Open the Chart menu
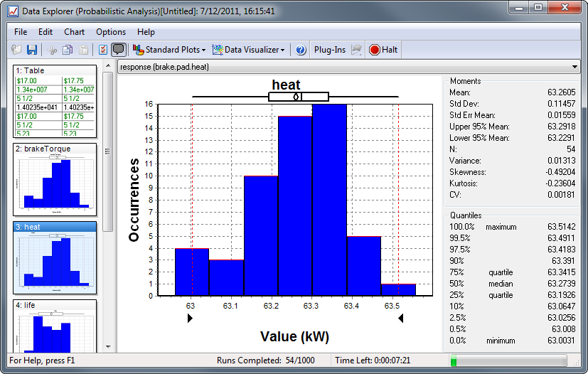 (x=74, y=32)
